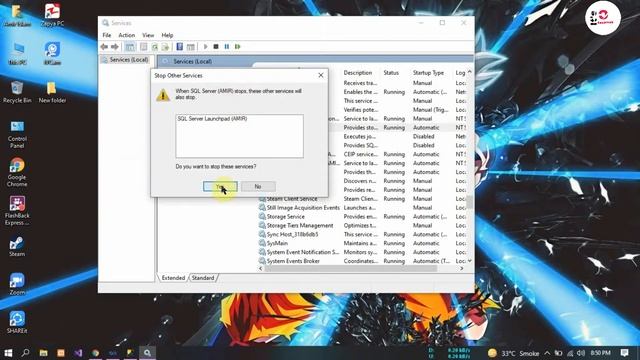Click the Forward arrow in Services toolbar
The height and width of the screenshot is (360, 640).
pyautogui.click(x=115, y=47)
